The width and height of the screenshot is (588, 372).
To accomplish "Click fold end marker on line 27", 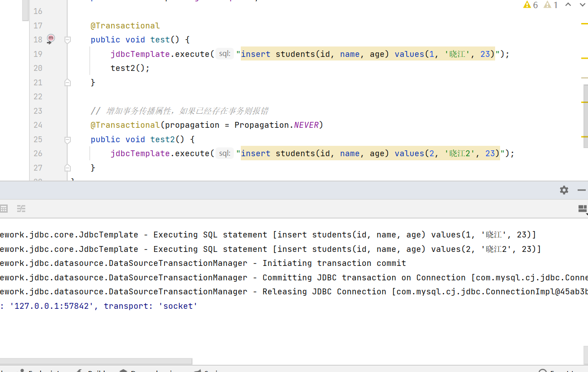I will 68,168.
